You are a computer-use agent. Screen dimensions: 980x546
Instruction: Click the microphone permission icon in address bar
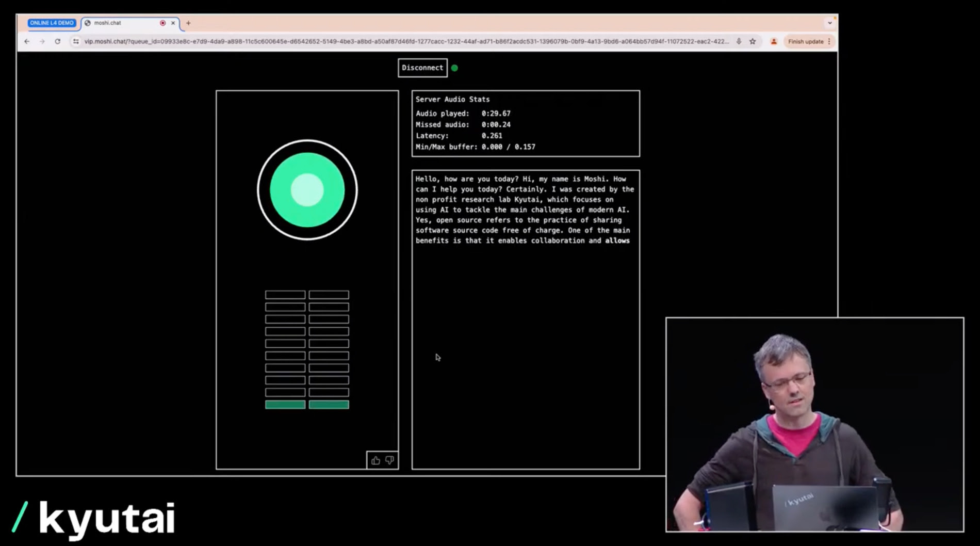(x=739, y=41)
